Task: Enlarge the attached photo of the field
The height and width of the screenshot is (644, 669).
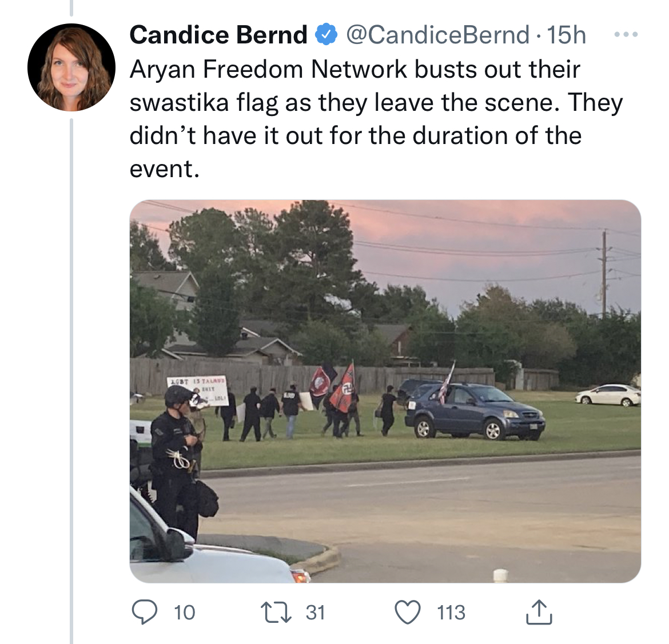Action: pyautogui.click(x=385, y=391)
